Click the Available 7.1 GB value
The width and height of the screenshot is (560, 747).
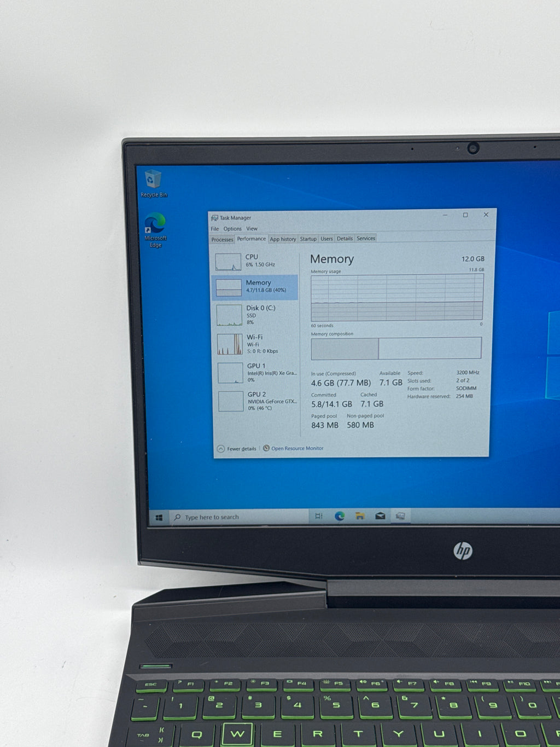tap(390, 383)
